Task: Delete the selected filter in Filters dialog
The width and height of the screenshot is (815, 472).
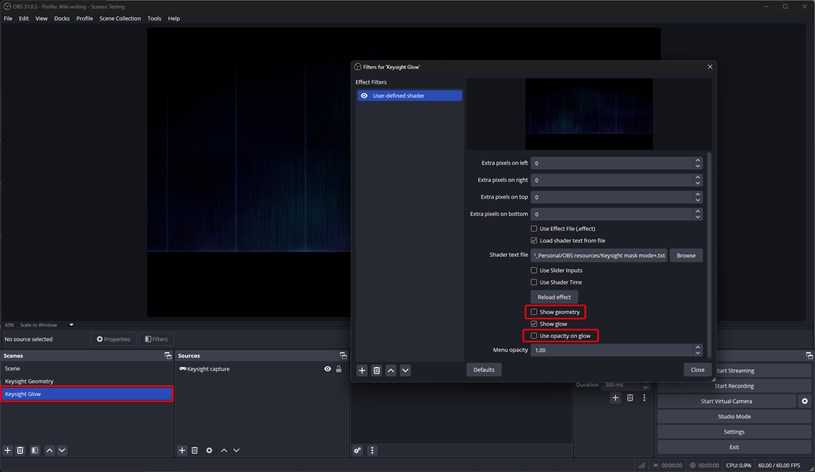Action: pyautogui.click(x=377, y=370)
